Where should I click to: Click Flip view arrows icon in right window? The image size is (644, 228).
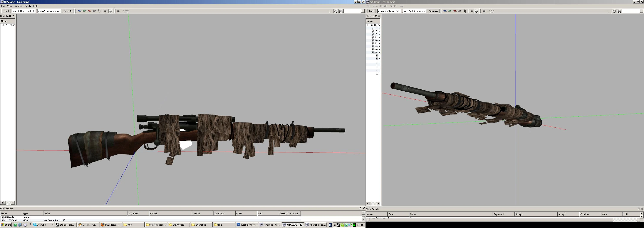pyautogui.click(x=471, y=11)
